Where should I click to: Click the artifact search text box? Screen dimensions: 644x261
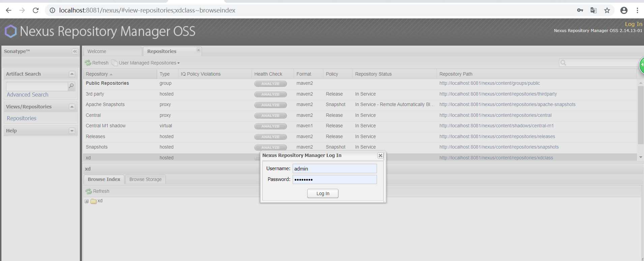pyautogui.click(x=37, y=86)
